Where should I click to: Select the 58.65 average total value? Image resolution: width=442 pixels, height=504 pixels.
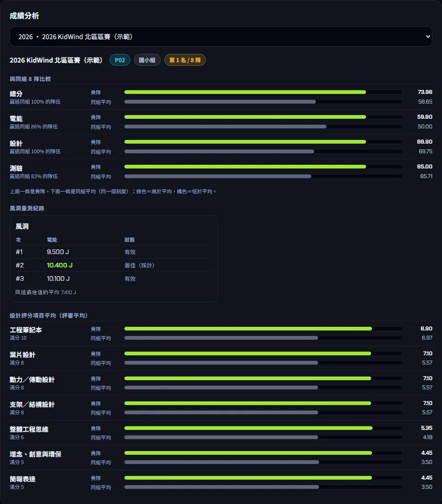pyautogui.click(x=425, y=102)
